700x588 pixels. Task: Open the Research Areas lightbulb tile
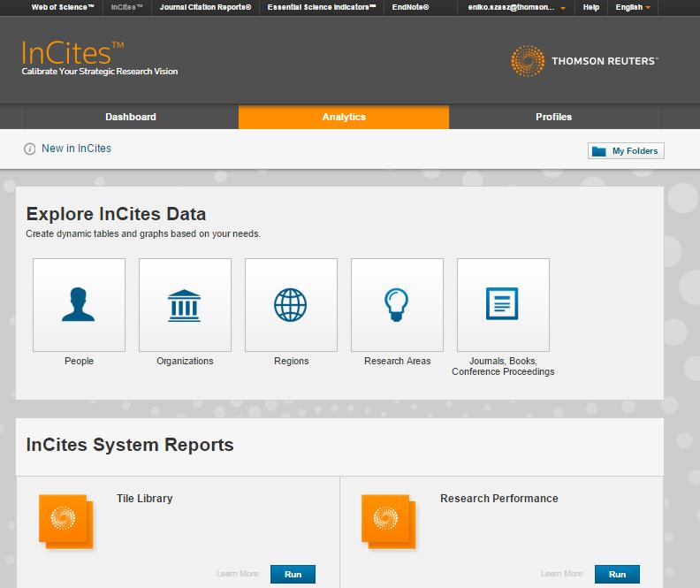click(x=397, y=305)
